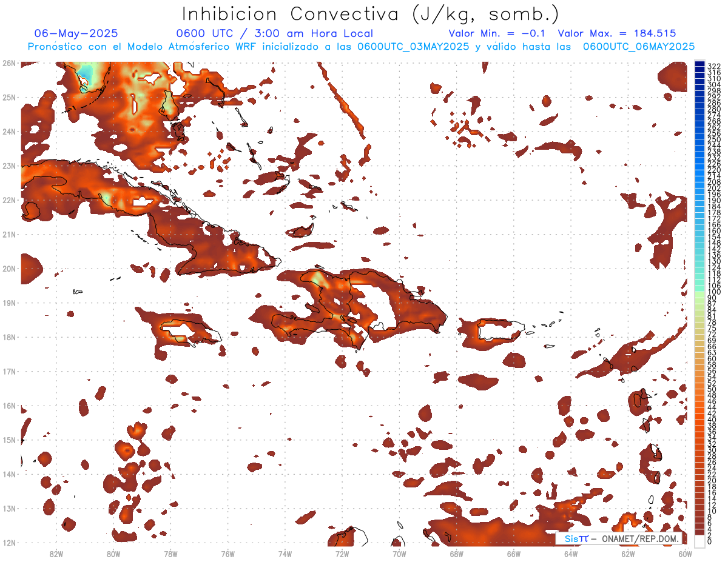Click the title 'Inhibicion Convectiva (J/kg, somb.)'

[371, 15]
